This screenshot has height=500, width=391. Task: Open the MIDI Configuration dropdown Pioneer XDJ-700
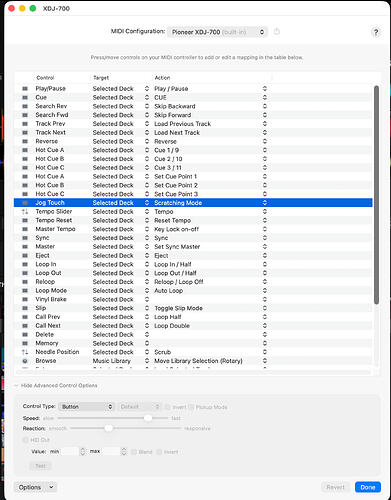[x=217, y=32]
